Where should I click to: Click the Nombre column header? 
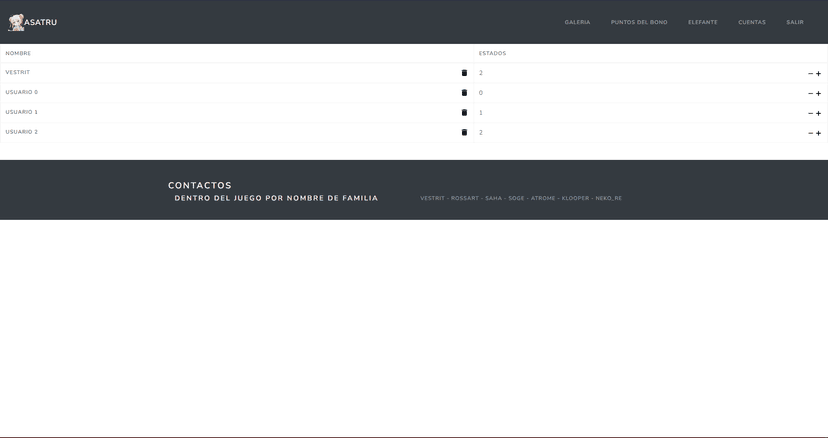tap(18, 53)
